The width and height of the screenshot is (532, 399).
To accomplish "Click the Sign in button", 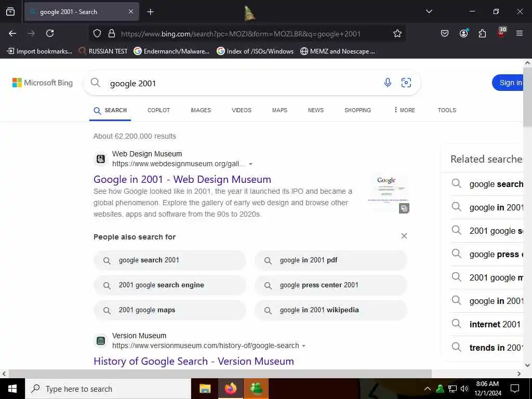I will tap(508, 83).
